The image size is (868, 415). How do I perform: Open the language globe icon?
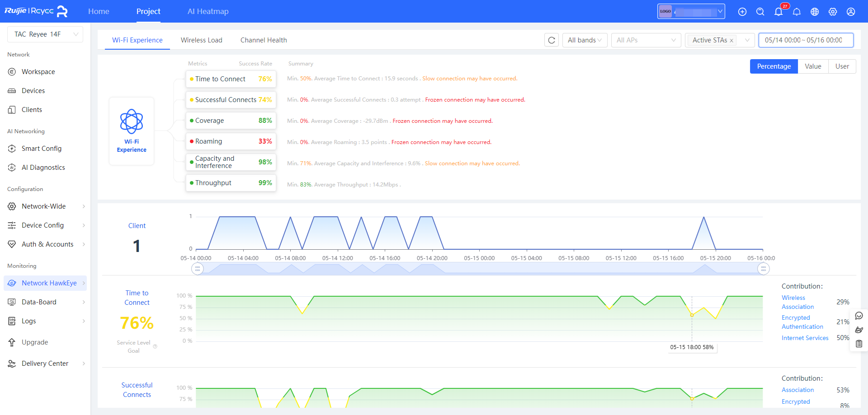point(815,12)
